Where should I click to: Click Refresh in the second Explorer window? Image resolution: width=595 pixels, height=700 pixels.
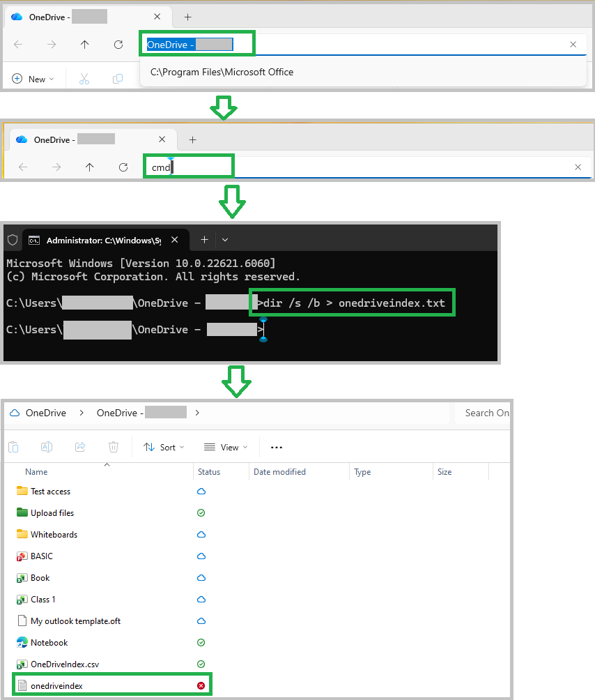pos(123,167)
